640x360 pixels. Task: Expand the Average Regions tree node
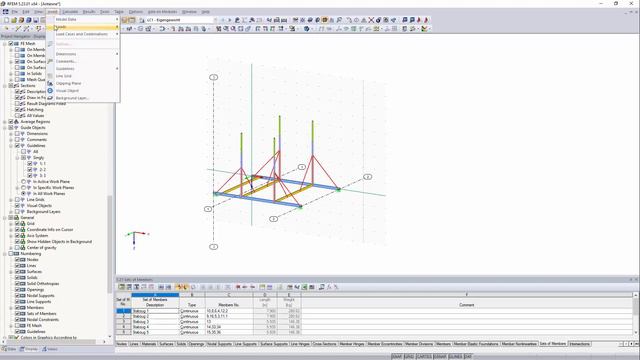click(x=5, y=122)
